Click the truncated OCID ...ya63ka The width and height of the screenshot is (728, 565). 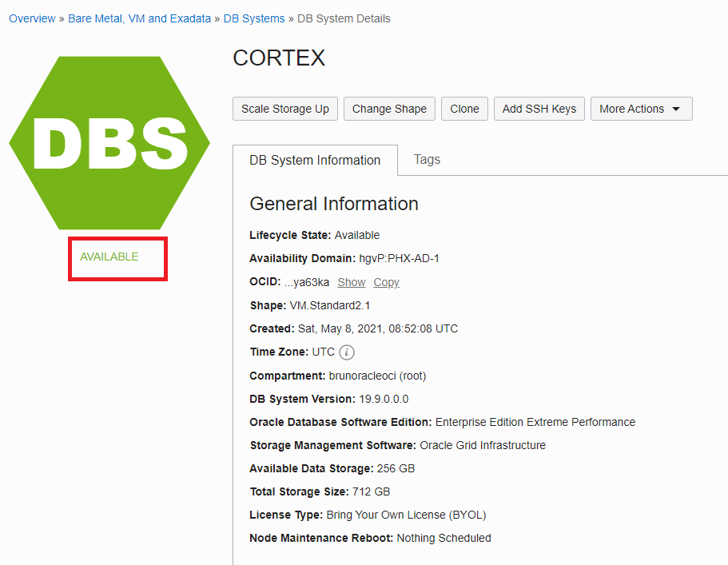[x=307, y=282]
